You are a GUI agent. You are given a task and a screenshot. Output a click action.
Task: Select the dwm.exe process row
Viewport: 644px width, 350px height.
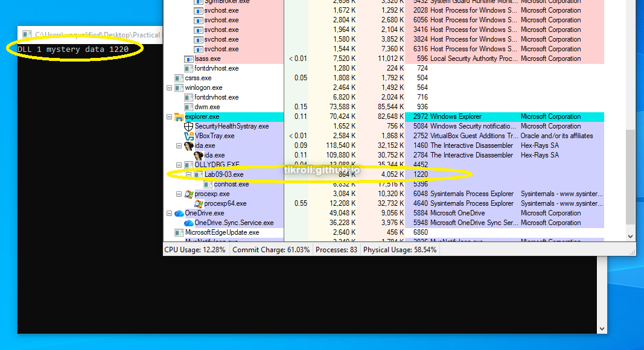[207, 107]
